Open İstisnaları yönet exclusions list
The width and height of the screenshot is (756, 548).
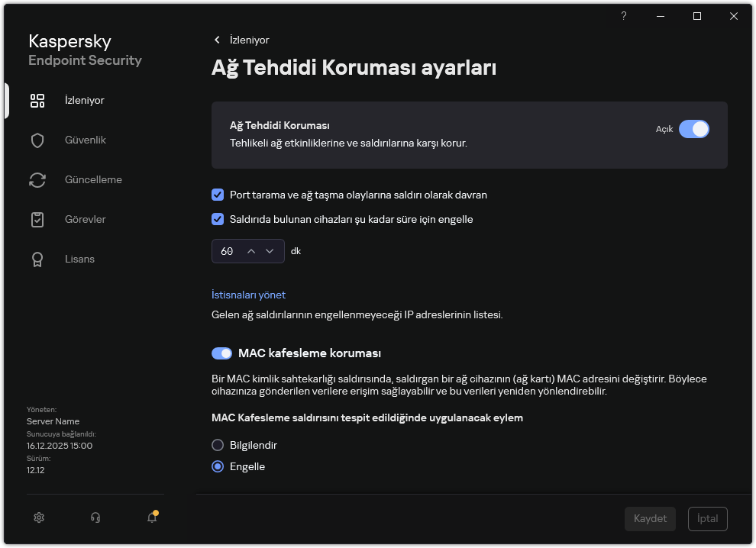click(x=248, y=295)
